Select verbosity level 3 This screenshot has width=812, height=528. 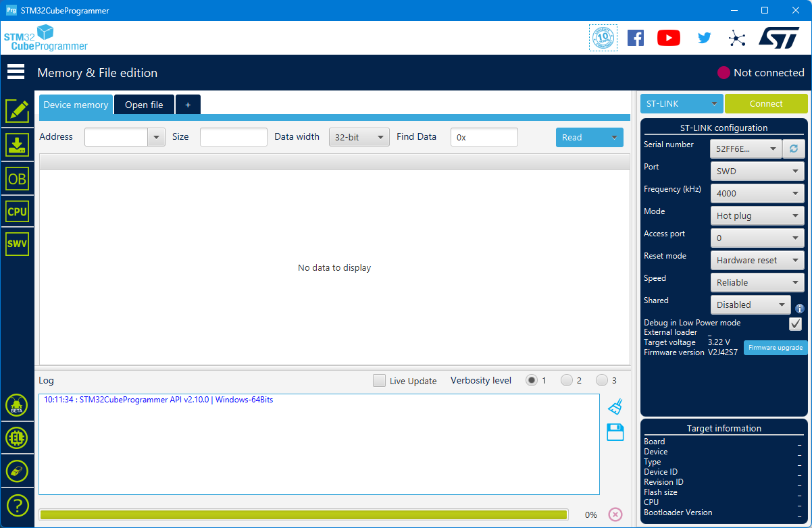click(602, 380)
